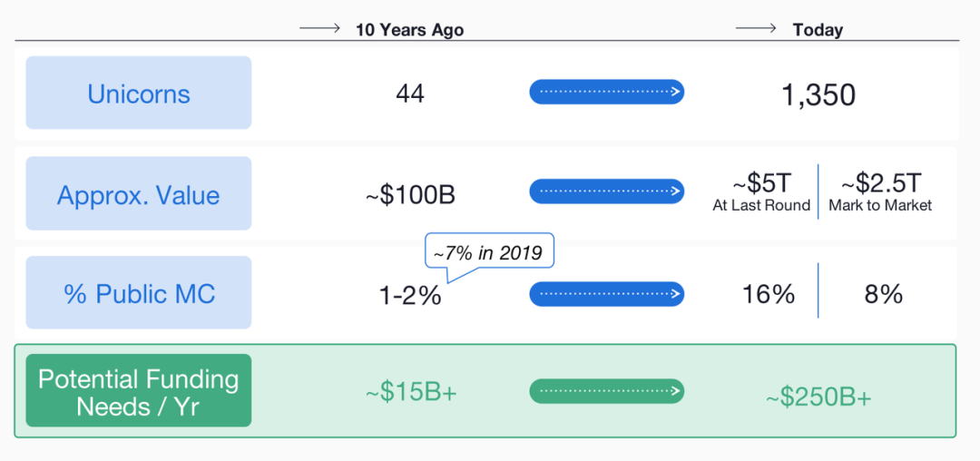
Task: Click the ~$2.5T Mark to Market value
Action: (880, 191)
